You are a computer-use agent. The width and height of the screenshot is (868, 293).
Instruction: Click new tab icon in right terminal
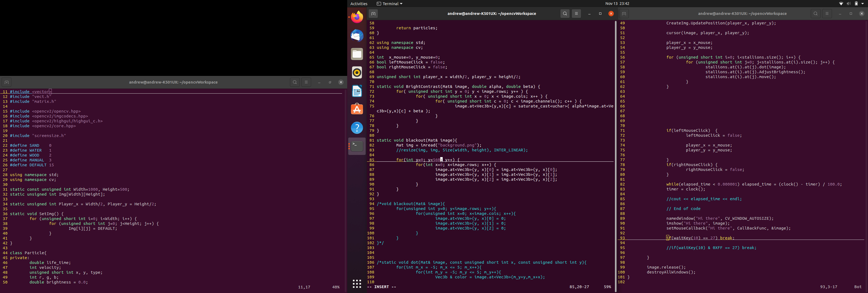click(624, 14)
